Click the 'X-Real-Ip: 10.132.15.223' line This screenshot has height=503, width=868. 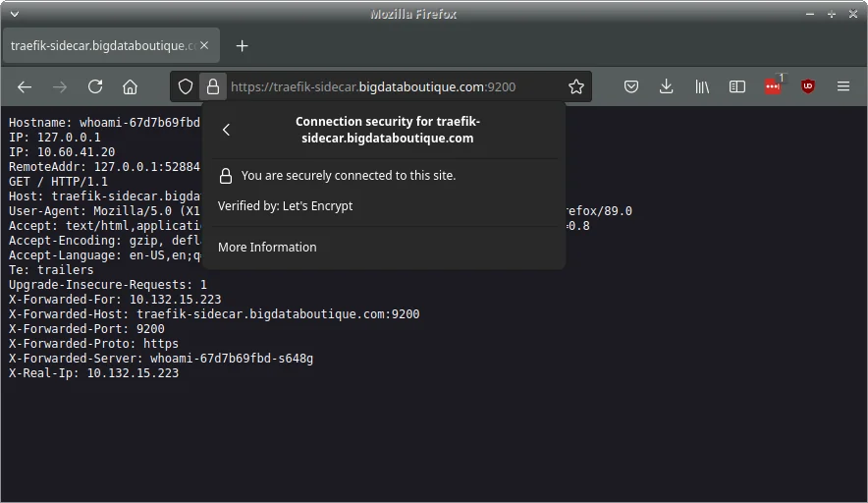(x=93, y=373)
